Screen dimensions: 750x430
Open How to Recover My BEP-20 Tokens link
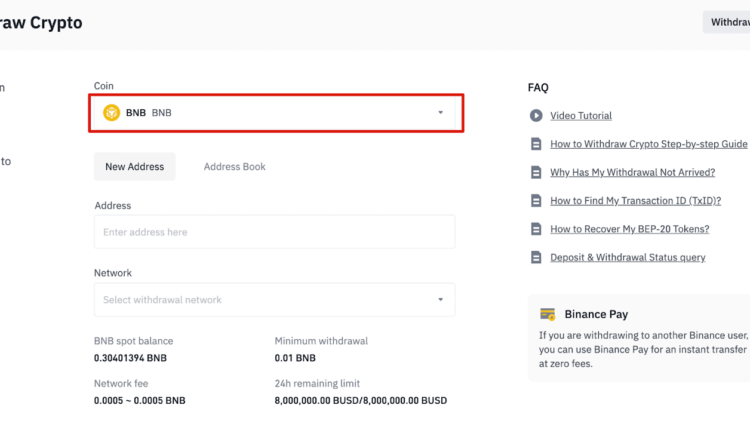tap(629, 229)
